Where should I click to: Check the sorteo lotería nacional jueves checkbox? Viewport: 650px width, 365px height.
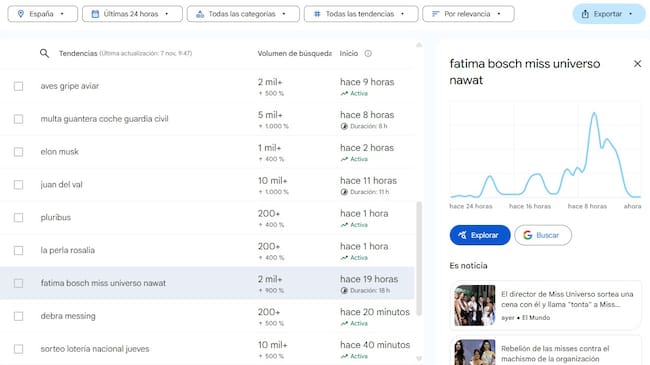click(x=18, y=349)
